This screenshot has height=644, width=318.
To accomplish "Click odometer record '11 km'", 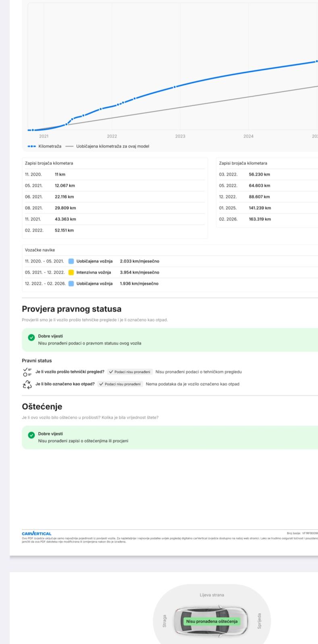I will (60, 174).
